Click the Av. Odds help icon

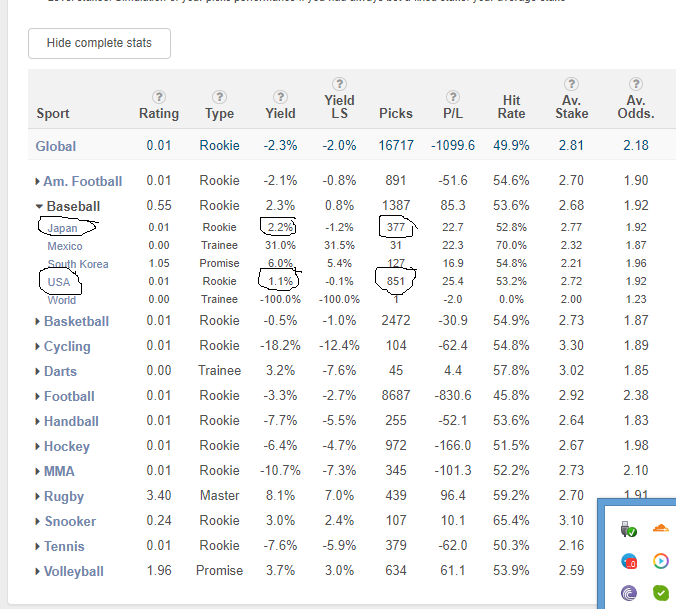tap(636, 83)
